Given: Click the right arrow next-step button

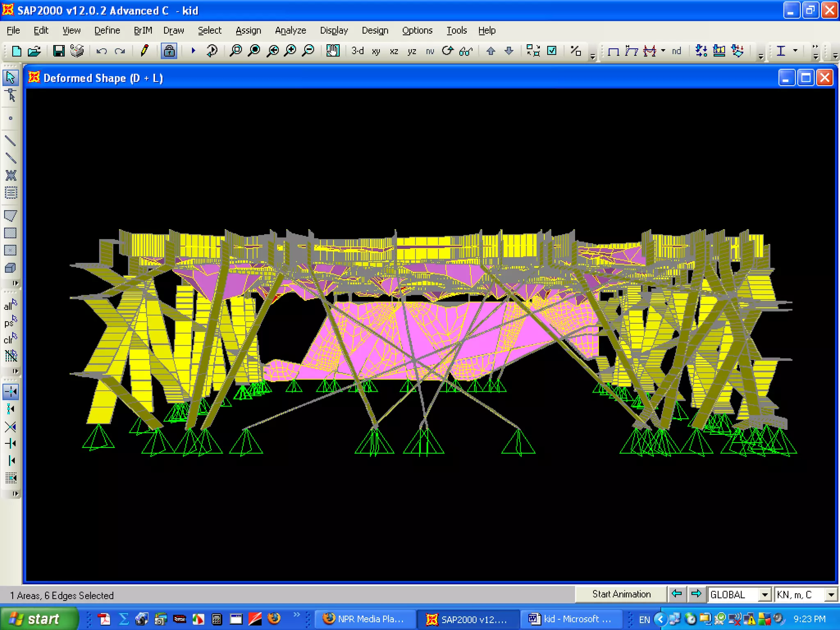Looking at the screenshot, I should [696, 594].
